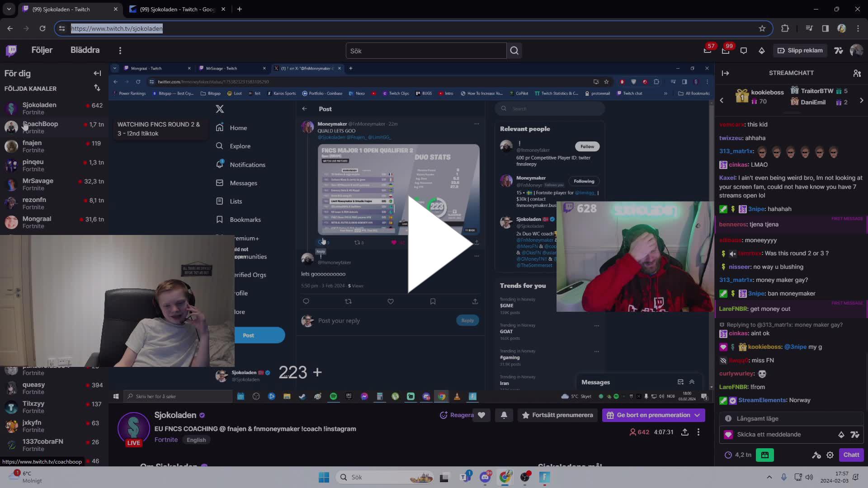
Task: Adjust volume via the taskbar speaker icon
Action: [810, 477]
